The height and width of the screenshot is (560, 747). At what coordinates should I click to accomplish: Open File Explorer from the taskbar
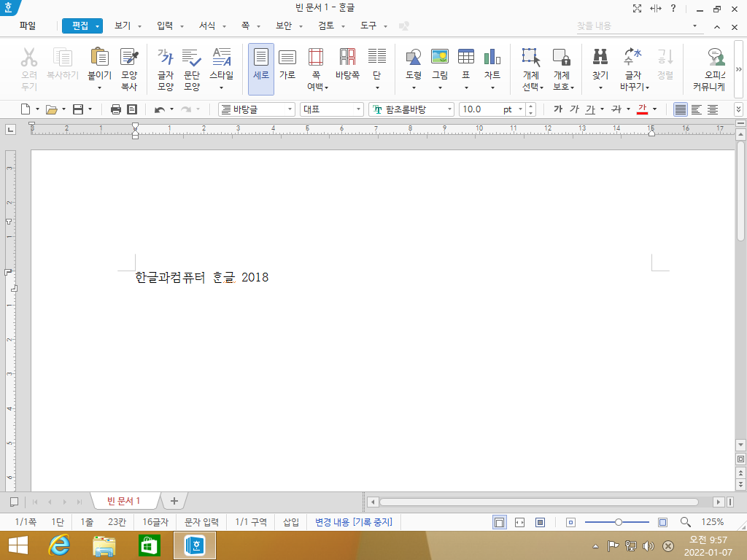(104, 545)
